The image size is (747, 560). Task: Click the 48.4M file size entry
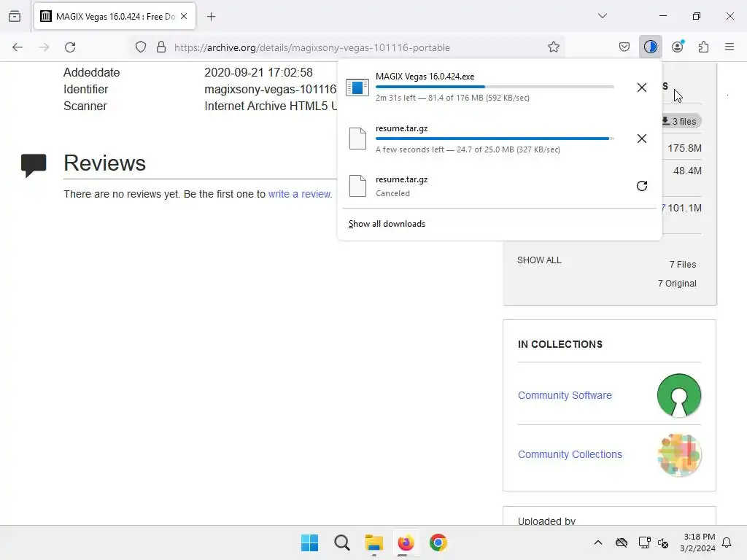coord(687,171)
